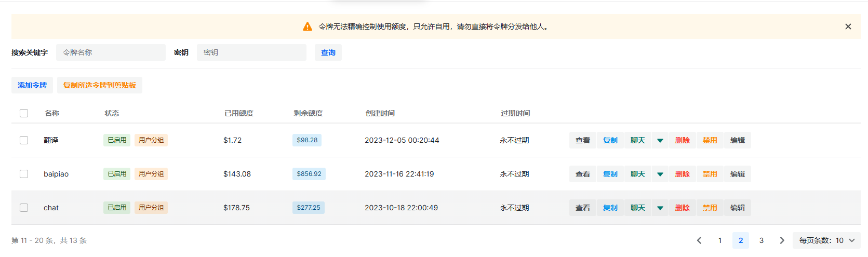Focus the 令牌名称 search input field

tap(111, 52)
